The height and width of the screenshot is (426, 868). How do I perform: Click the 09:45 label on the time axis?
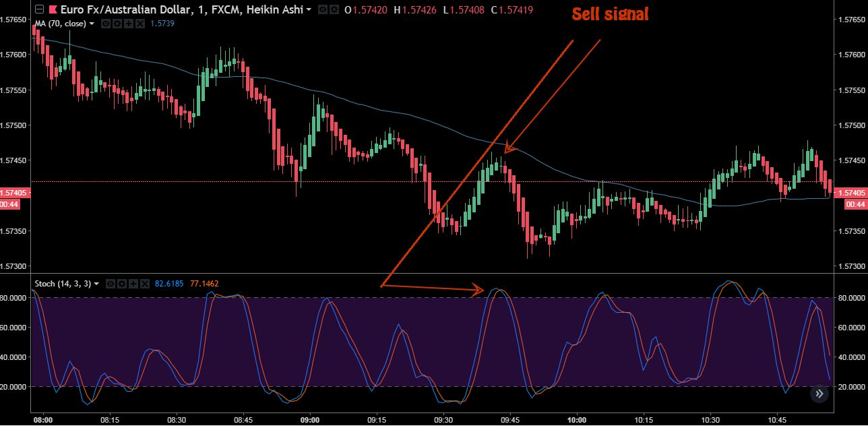click(510, 419)
